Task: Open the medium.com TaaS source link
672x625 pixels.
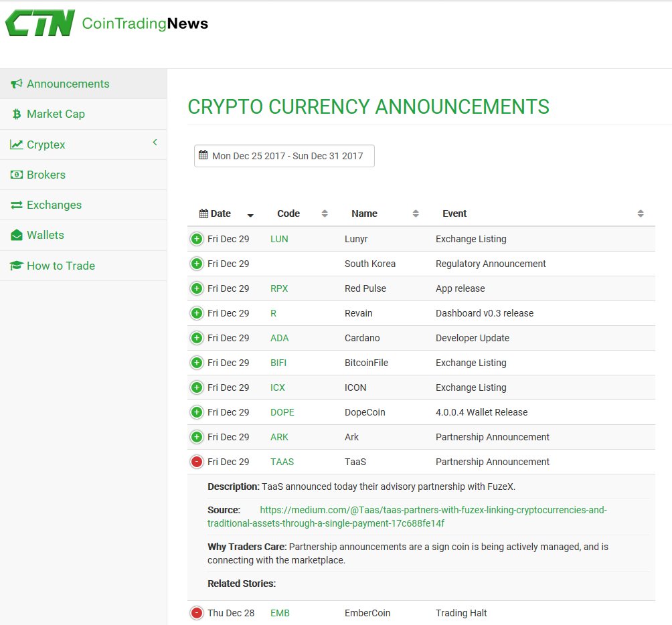Action: pyautogui.click(x=407, y=517)
